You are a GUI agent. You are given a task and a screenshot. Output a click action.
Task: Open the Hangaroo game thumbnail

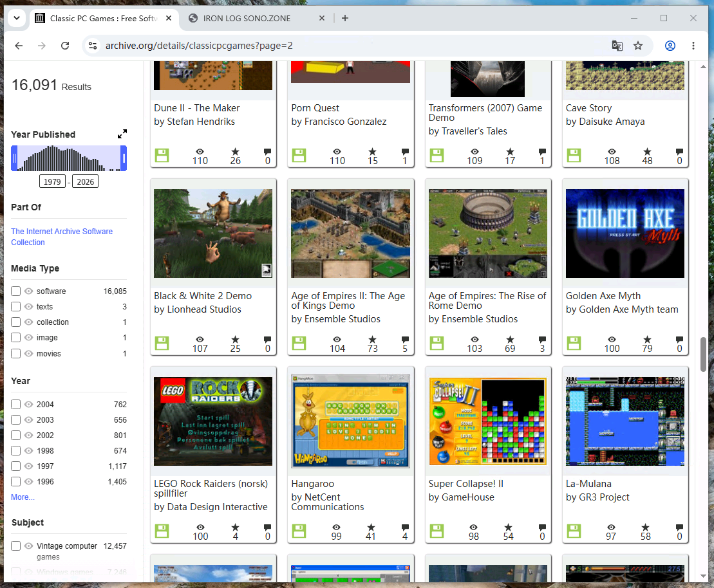tap(350, 421)
